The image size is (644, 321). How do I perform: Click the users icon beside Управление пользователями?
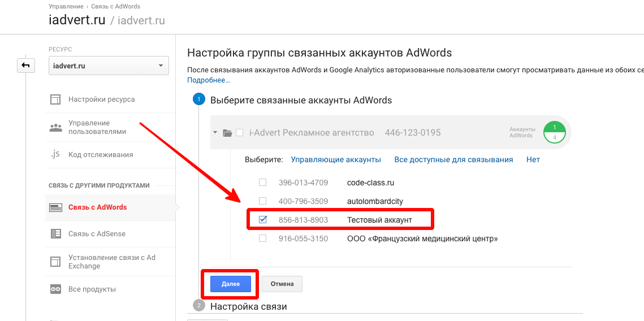click(x=55, y=127)
